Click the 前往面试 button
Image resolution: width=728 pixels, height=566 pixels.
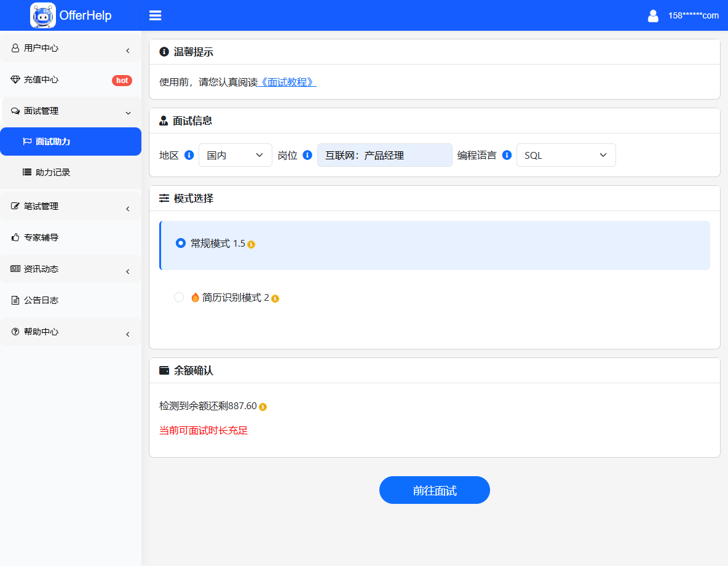434,490
